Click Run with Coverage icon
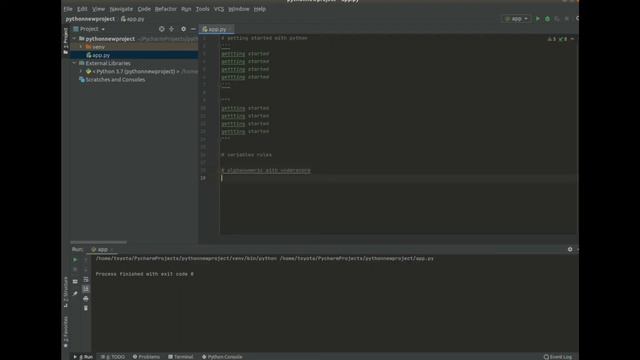The height and width of the screenshot is (360, 640). pos(557,19)
